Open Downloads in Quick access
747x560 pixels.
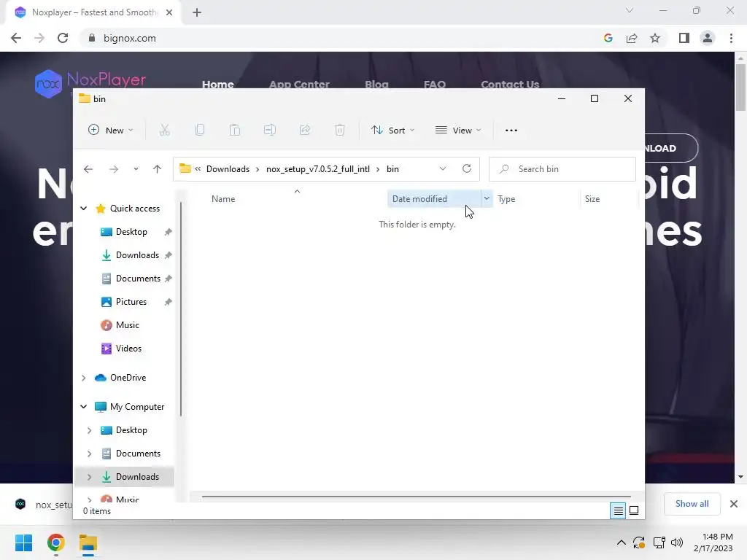pos(137,255)
